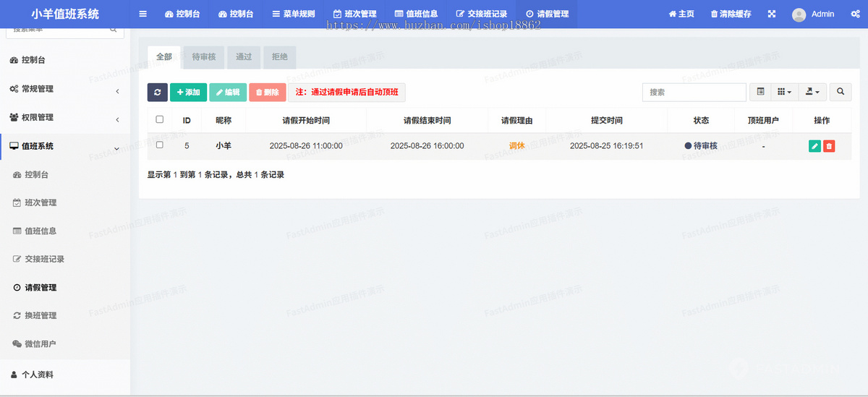Click the 2025-08-25 16:19:51 submit time cell
Screen dimensions: 868x397
[x=607, y=145]
